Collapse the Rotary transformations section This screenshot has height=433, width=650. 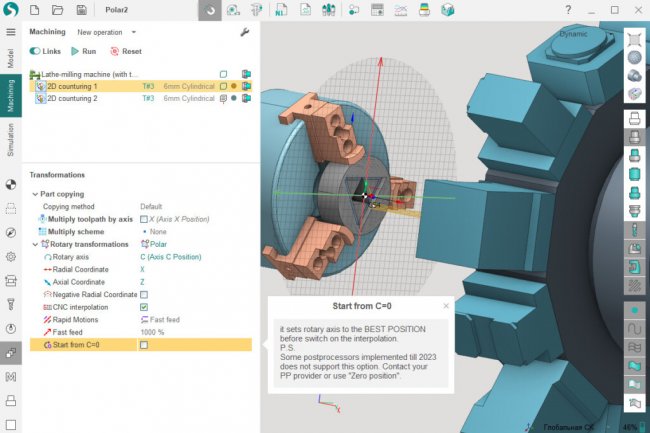pos(35,244)
